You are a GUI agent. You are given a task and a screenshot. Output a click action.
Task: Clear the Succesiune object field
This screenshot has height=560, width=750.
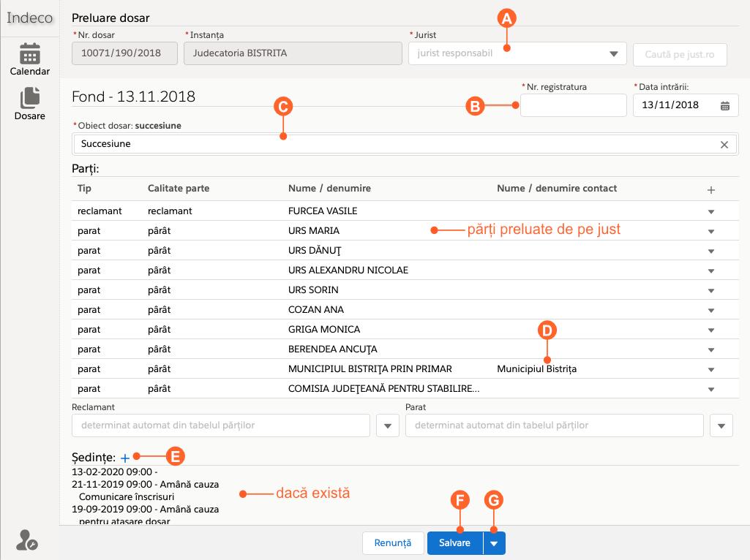pyautogui.click(x=724, y=145)
